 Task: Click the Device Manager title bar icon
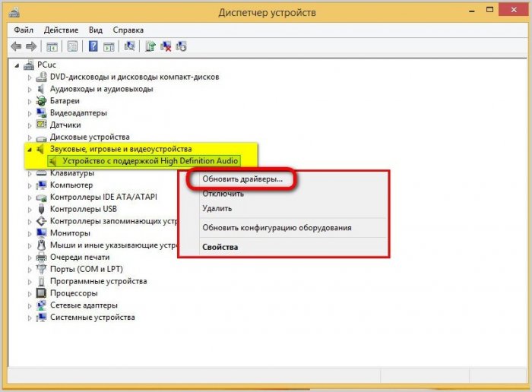click(14, 13)
